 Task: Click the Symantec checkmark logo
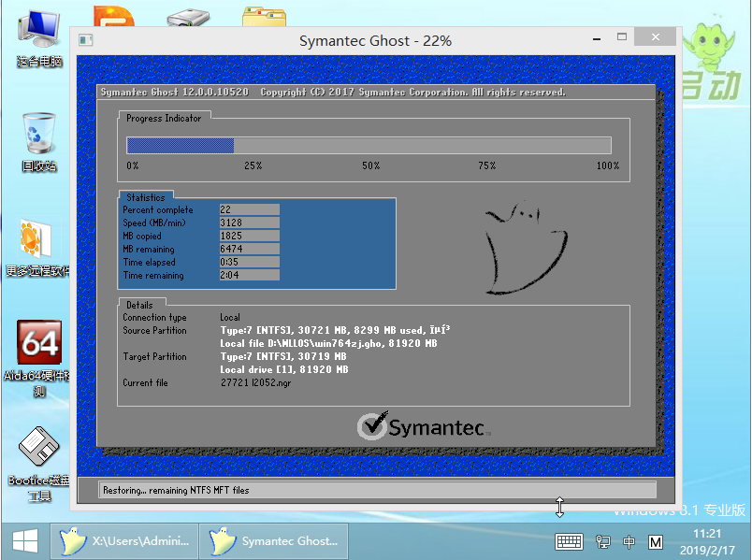click(371, 427)
